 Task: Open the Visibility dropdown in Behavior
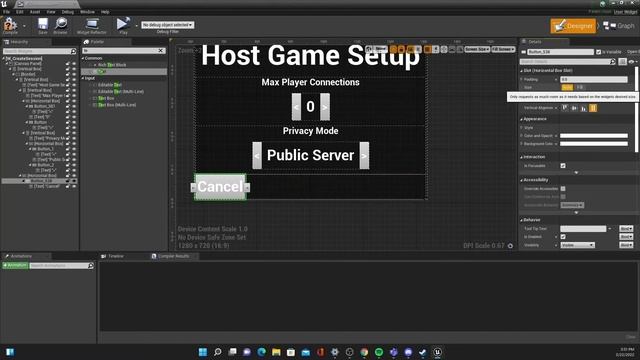tap(578, 245)
